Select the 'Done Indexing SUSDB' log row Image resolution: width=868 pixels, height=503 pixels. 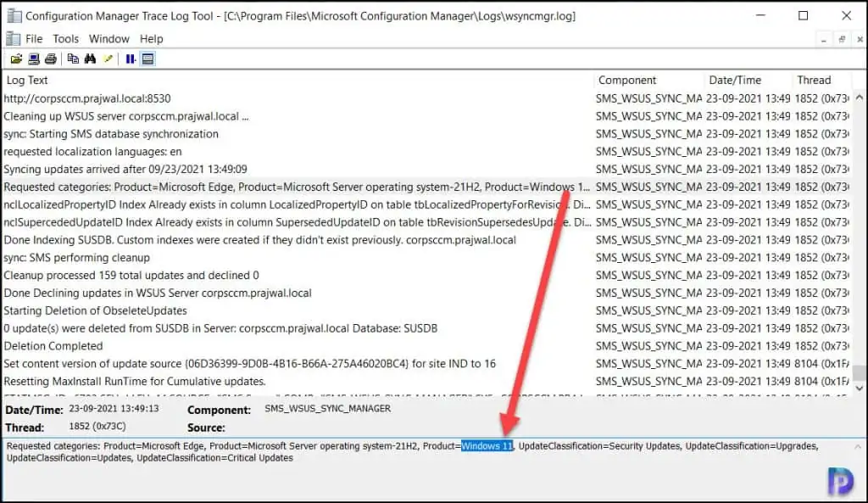click(426, 240)
